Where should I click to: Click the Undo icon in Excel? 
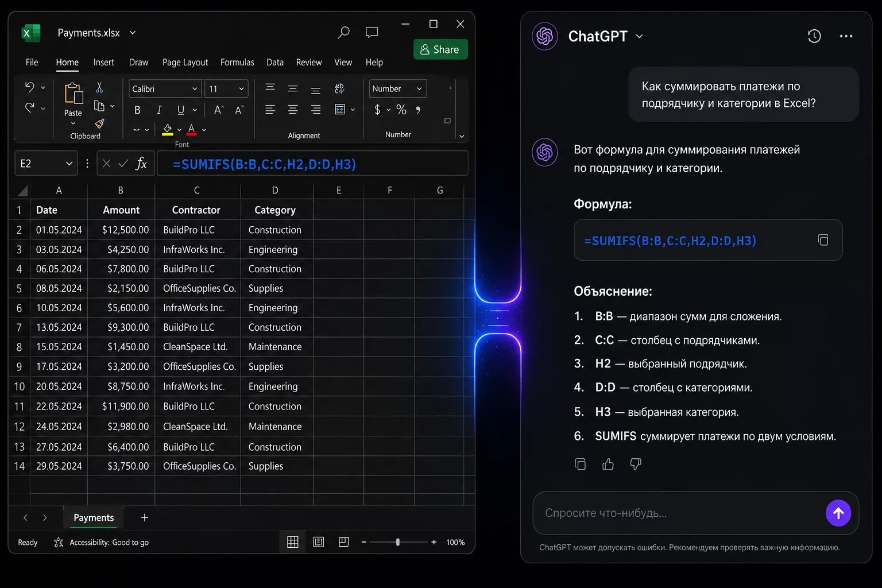point(30,87)
